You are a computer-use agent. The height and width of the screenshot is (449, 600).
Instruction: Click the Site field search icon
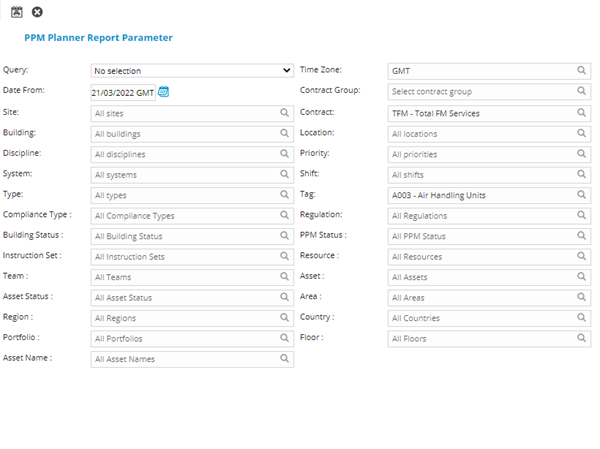[284, 113]
